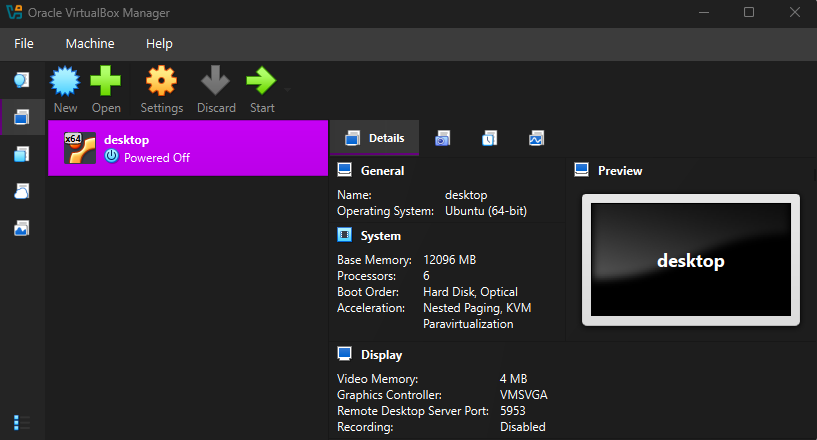Click the "Hard Disk, Optical" boot order value
The image size is (817, 440).
471,292
